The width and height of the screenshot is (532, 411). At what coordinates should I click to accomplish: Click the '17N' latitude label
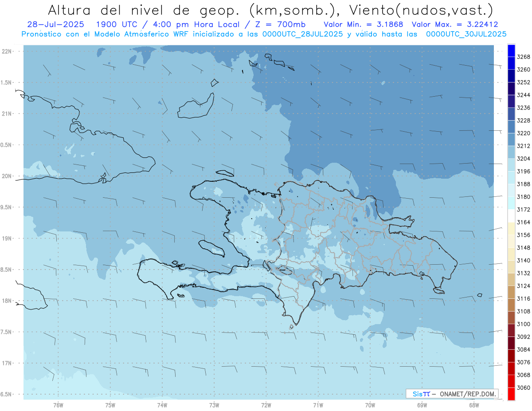click(x=7, y=363)
